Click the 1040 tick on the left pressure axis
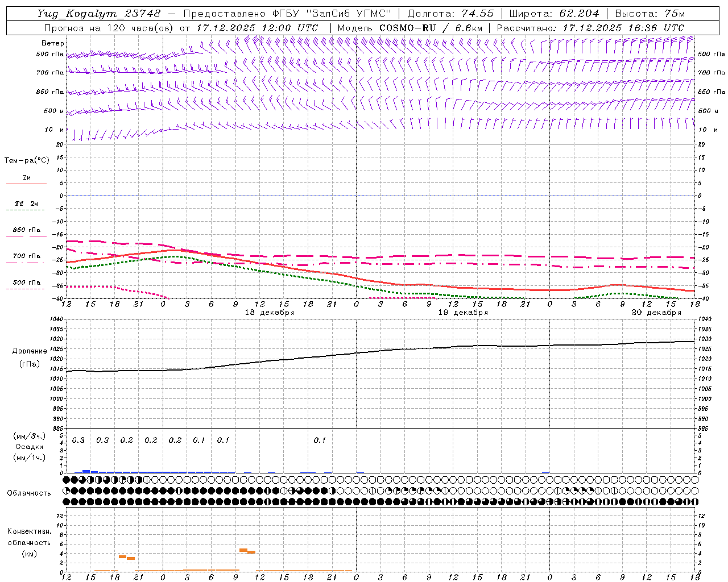This screenshot has height=582, width=728. pyautogui.click(x=56, y=319)
